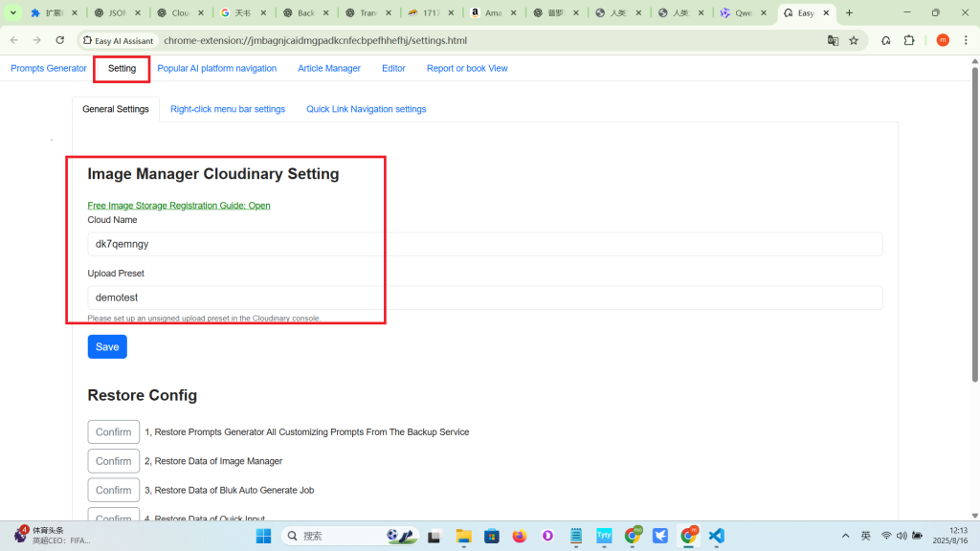Screen dimensions: 980x551
Task: Open the clock and date panel
Action: point(950,536)
